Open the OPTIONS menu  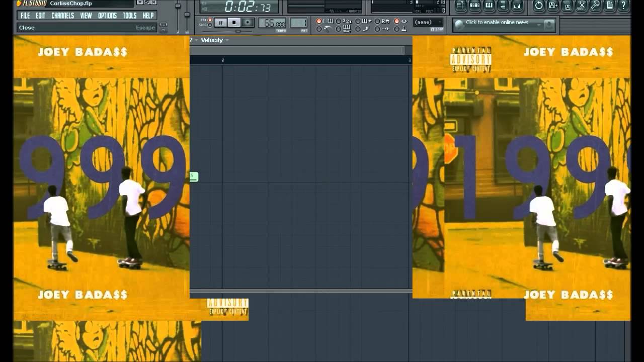click(x=107, y=16)
